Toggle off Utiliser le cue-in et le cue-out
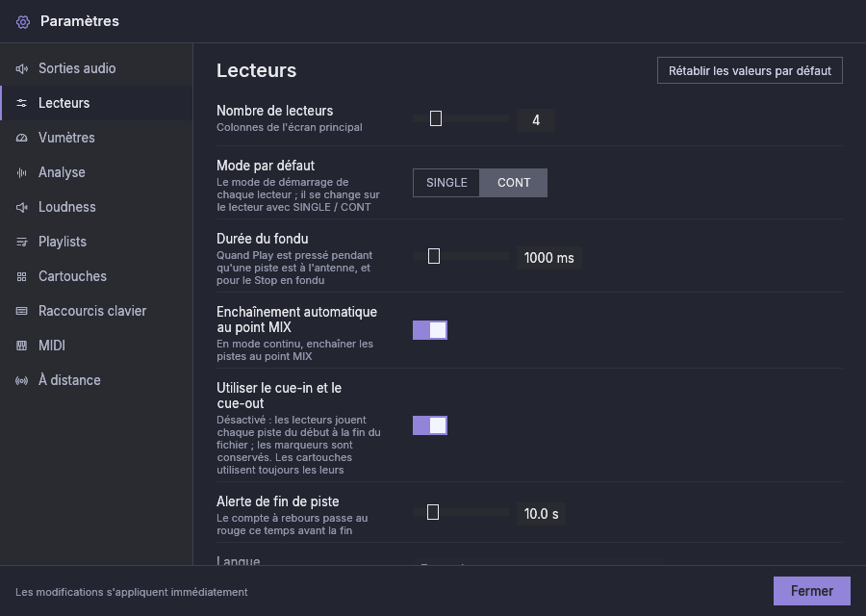Viewport: 866px width, 616px height. click(x=430, y=425)
